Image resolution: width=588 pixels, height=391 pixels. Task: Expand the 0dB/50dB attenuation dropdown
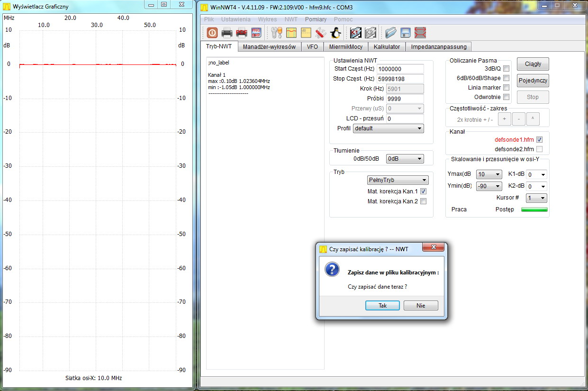coord(405,159)
